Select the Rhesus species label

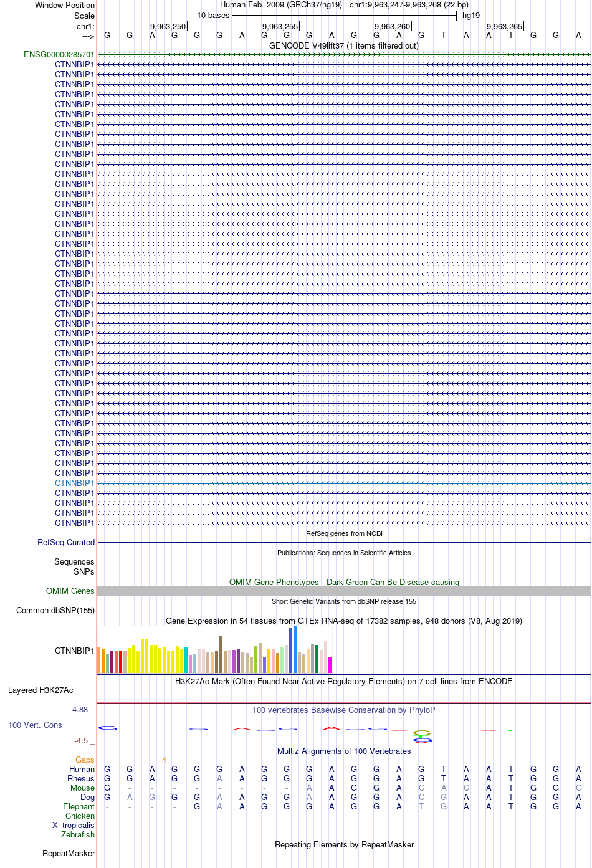tap(81, 779)
